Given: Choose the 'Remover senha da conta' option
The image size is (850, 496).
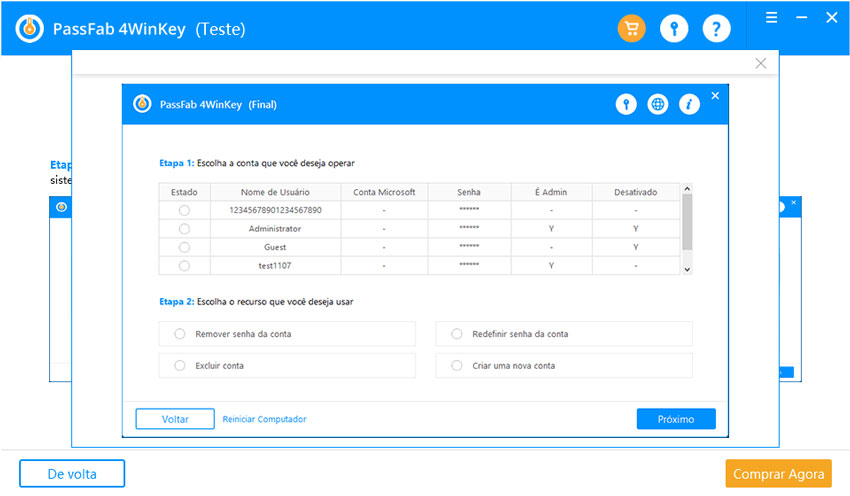Looking at the screenshot, I should [x=180, y=334].
